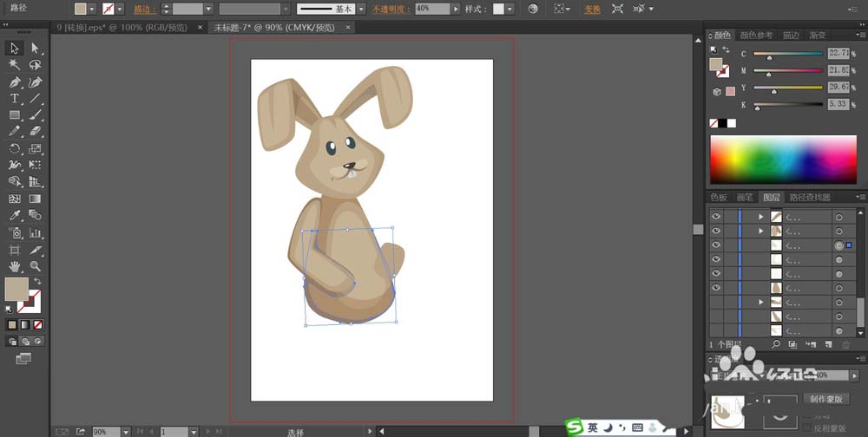Select the Hand tool

tap(15, 265)
